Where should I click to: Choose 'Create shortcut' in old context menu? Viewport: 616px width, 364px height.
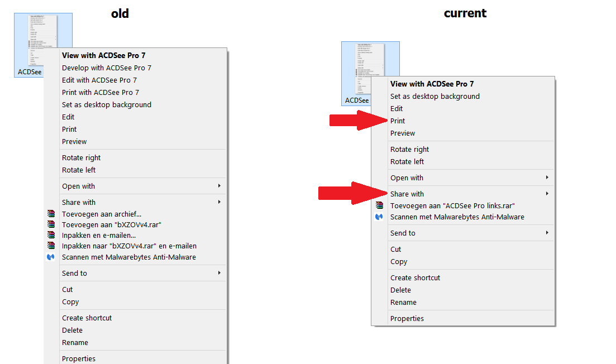click(87, 318)
